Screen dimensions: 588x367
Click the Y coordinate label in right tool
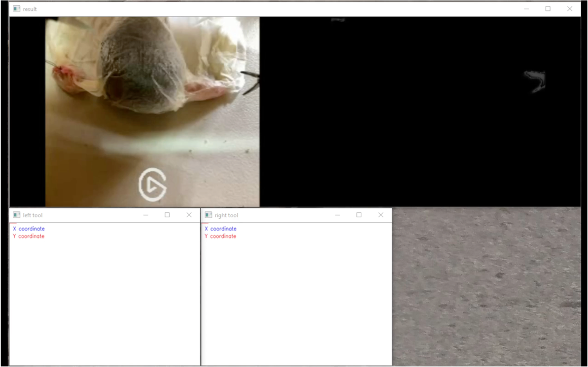coord(220,236)
